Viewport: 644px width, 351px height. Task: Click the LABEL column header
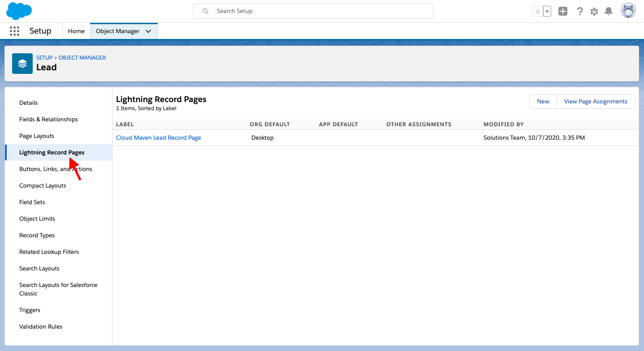pos(125,124)
